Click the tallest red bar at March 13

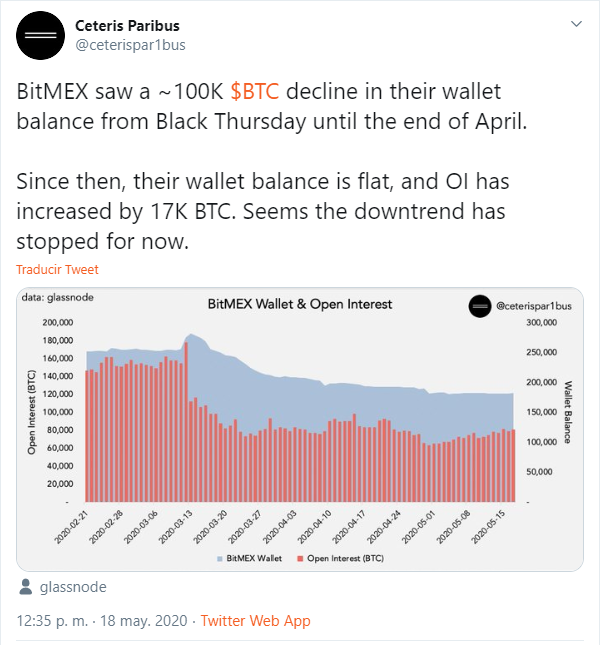coord(186,422)
